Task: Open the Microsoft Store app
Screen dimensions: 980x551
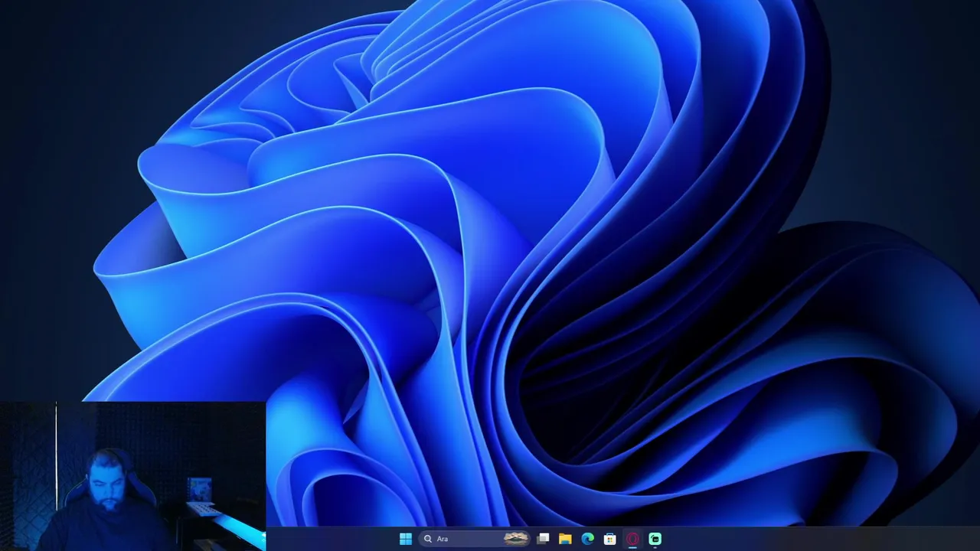Action: pos(609,539)
